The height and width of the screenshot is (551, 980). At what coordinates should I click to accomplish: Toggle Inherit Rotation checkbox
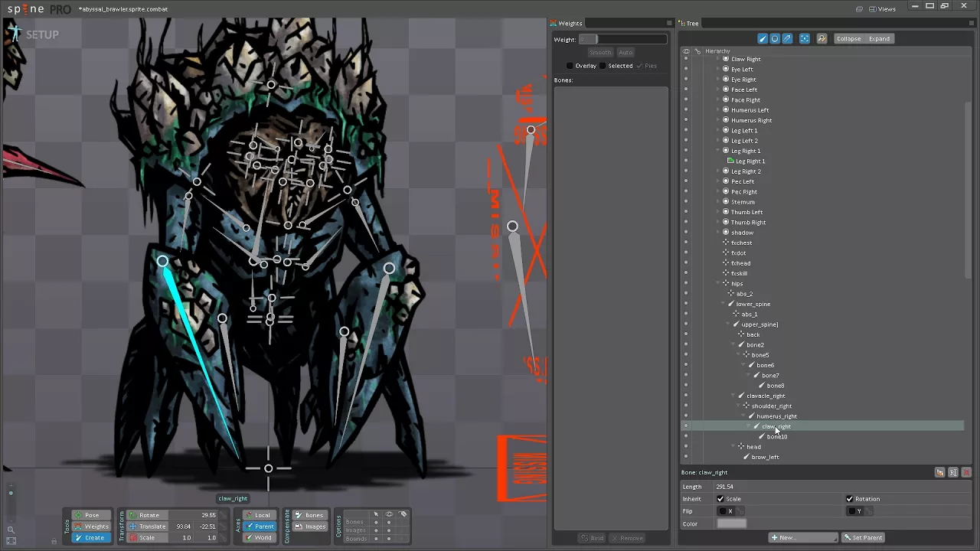tap(849, 499)
